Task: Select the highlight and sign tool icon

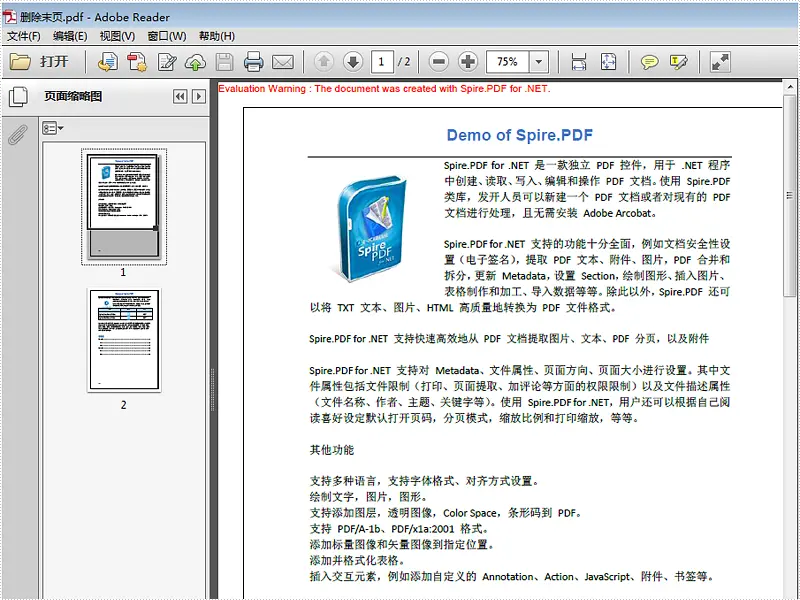Action: (679, 62)
